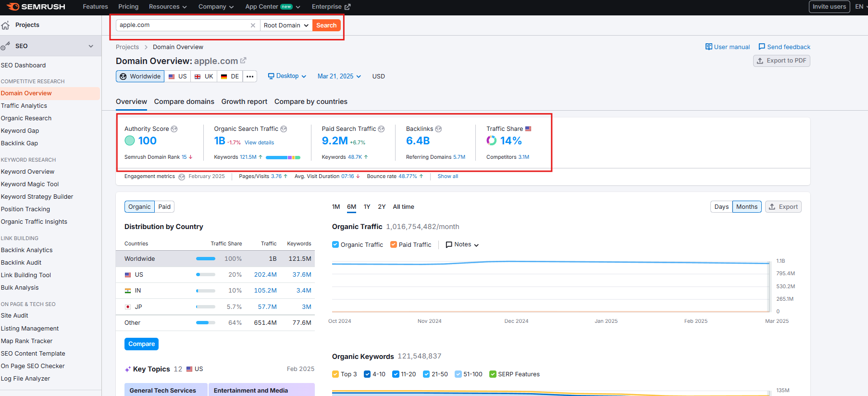Screen dimensions: 868x396
Task: Toggle the Organic Traffic checkbox
Action: click(x=335, y=244)
